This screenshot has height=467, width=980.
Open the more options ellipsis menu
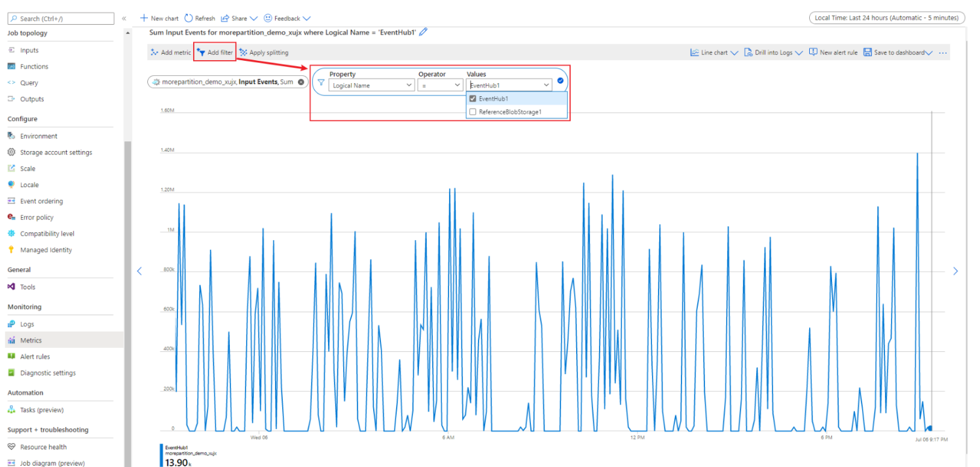(943, 53)
